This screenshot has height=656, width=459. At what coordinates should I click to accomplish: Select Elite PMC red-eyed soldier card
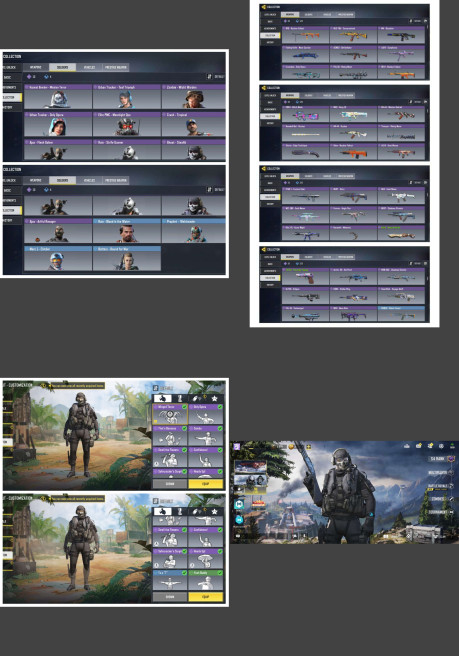pyautogui.click(x=126, y=124)
